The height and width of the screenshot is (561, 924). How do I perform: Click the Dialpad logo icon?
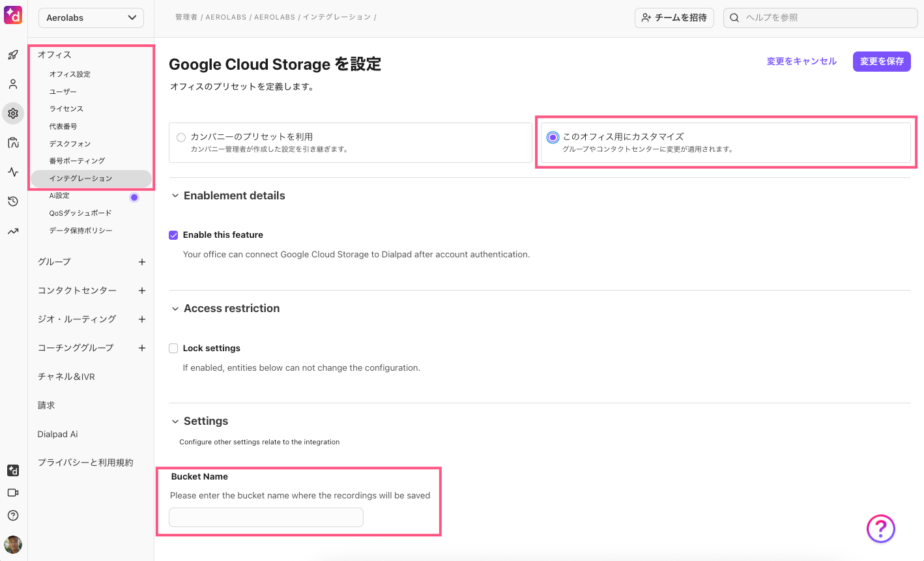click(x=13, y=15)
